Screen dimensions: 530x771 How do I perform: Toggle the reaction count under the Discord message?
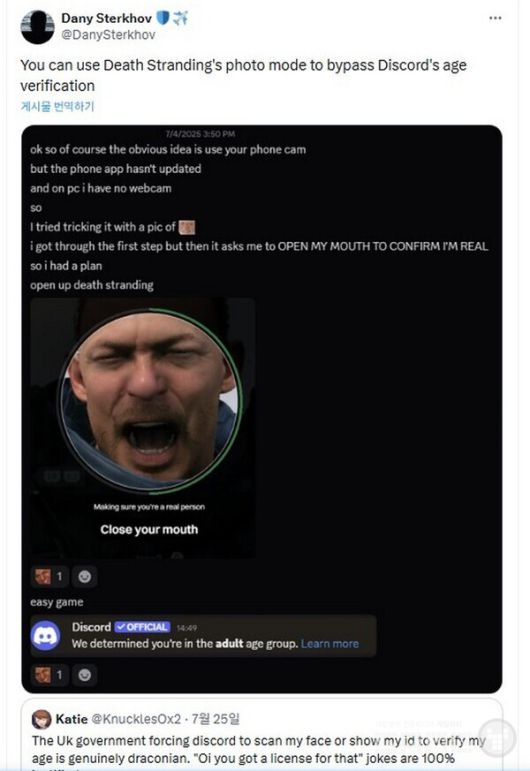tap(50, 675)
